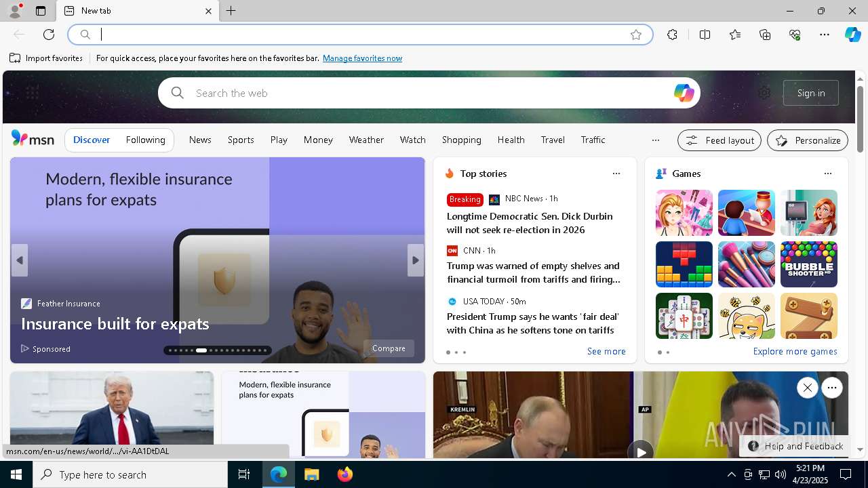Viewport: 868px width, 488px height.
Task: Open Settings and more ellipsis
Action: (825, 35)
